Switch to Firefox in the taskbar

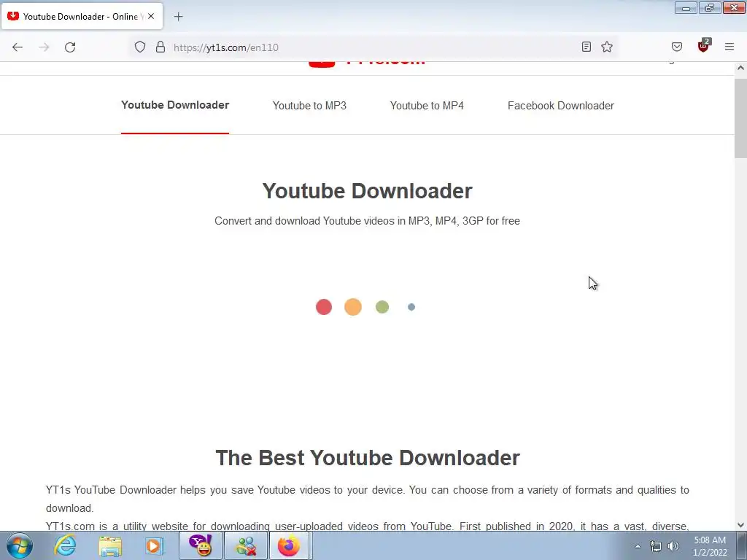pyautogui.click(x=290, y=545)
